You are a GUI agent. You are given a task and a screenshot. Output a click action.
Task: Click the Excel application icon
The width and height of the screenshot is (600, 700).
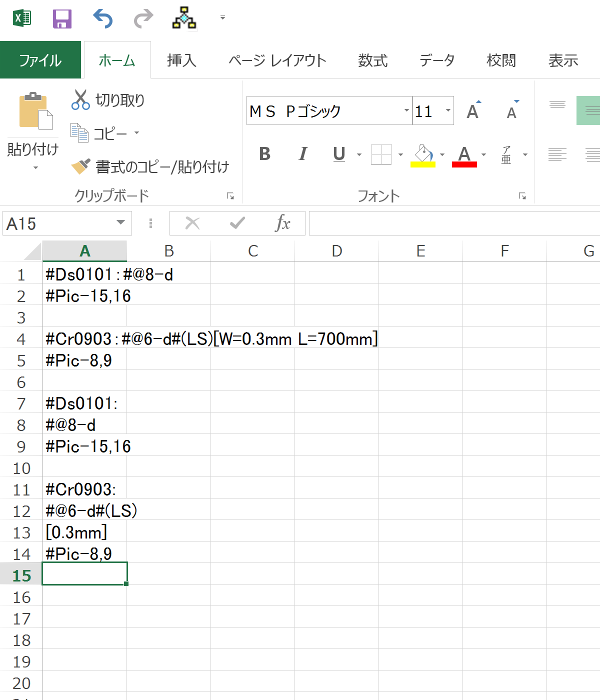[x=21, y=18]
